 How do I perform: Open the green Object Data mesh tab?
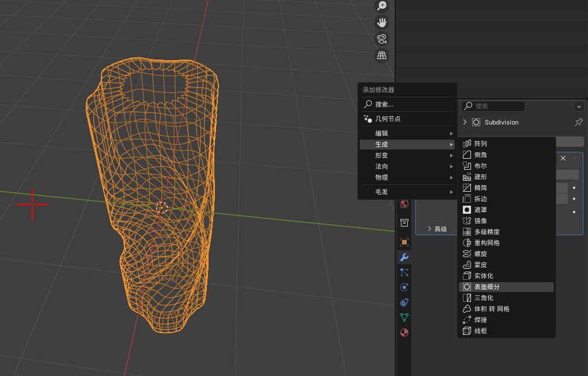[404, 317]
